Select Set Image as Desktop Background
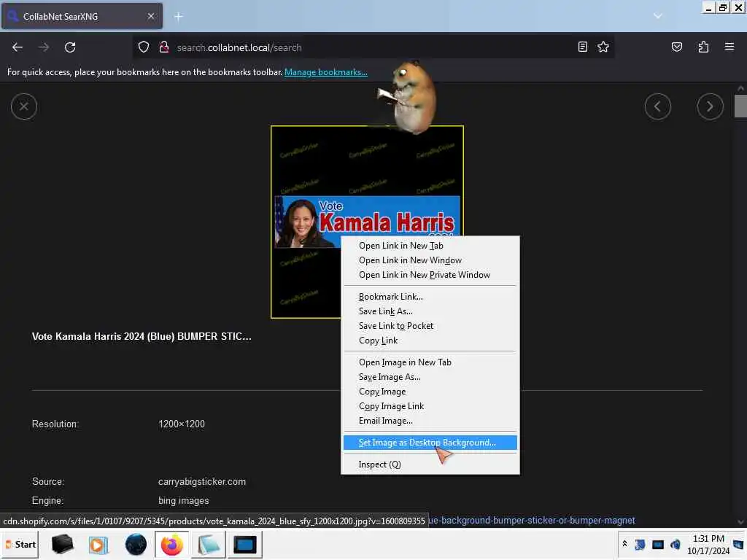Viewport: 747px width, 560px height. pos(430,443)
